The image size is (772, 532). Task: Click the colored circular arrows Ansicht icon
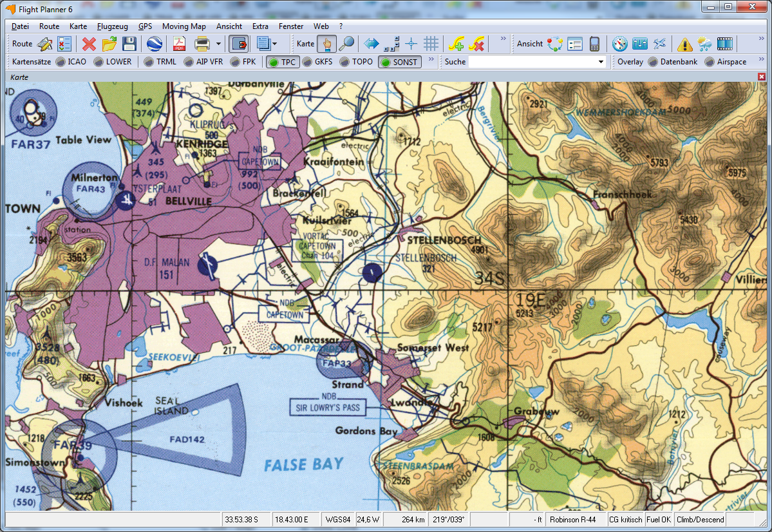tap(555, 44)
